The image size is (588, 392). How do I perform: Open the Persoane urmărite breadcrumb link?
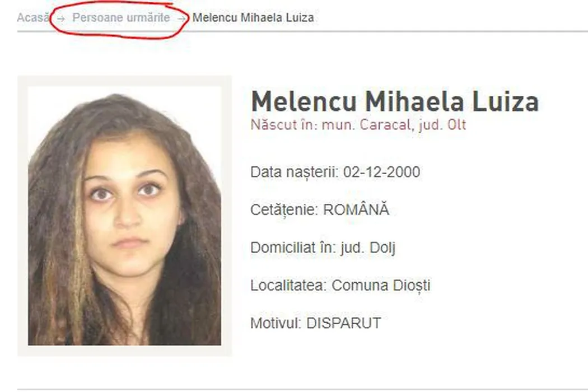pos(121,17)
